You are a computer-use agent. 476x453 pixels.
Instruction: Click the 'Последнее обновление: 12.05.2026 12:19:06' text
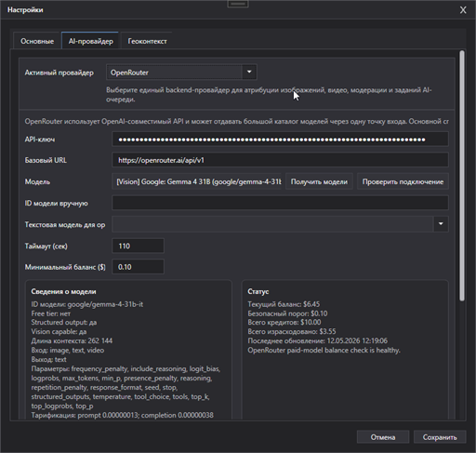pos(317,340)
